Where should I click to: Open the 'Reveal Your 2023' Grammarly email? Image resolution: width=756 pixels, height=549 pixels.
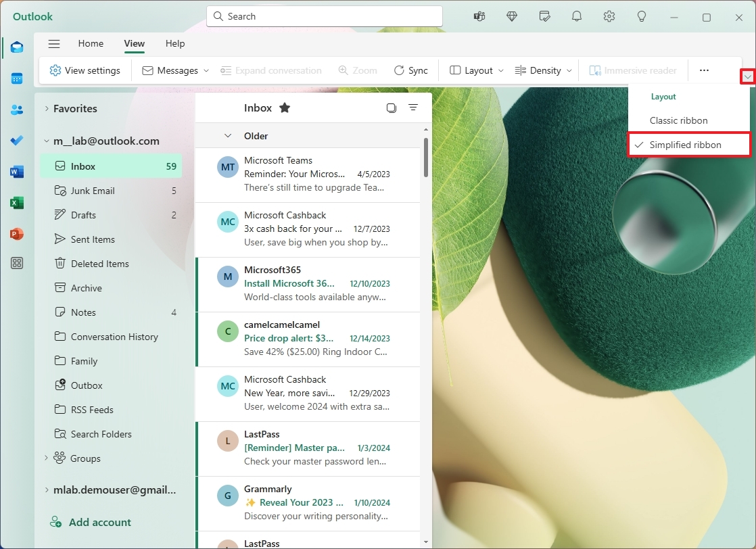coord(308,503)
